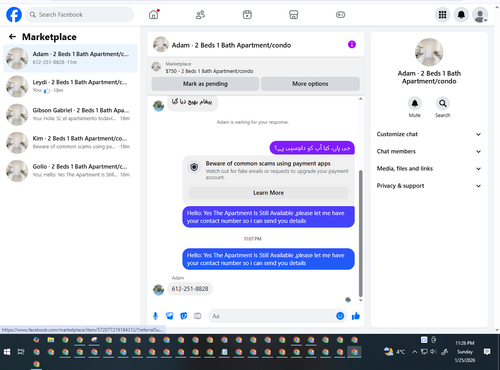Search in conversation magnifier icon
Screen dimensions: 500x370
click(x=443, y=103)
